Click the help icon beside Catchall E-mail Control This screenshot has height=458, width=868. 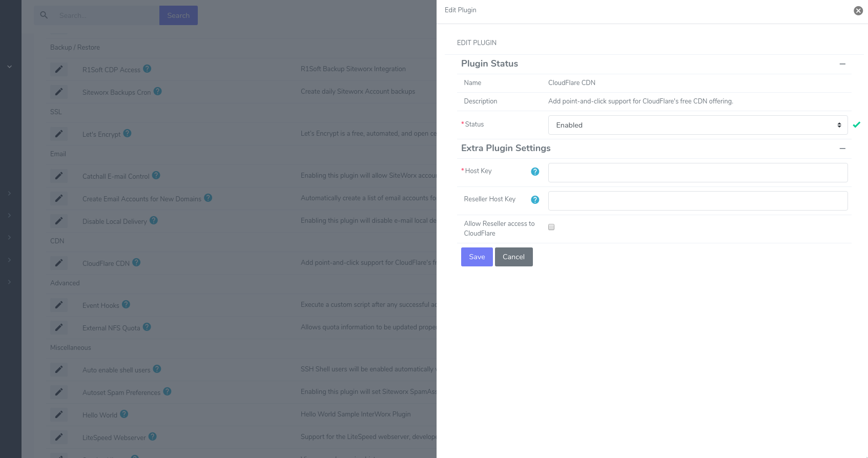coord(156,175)
